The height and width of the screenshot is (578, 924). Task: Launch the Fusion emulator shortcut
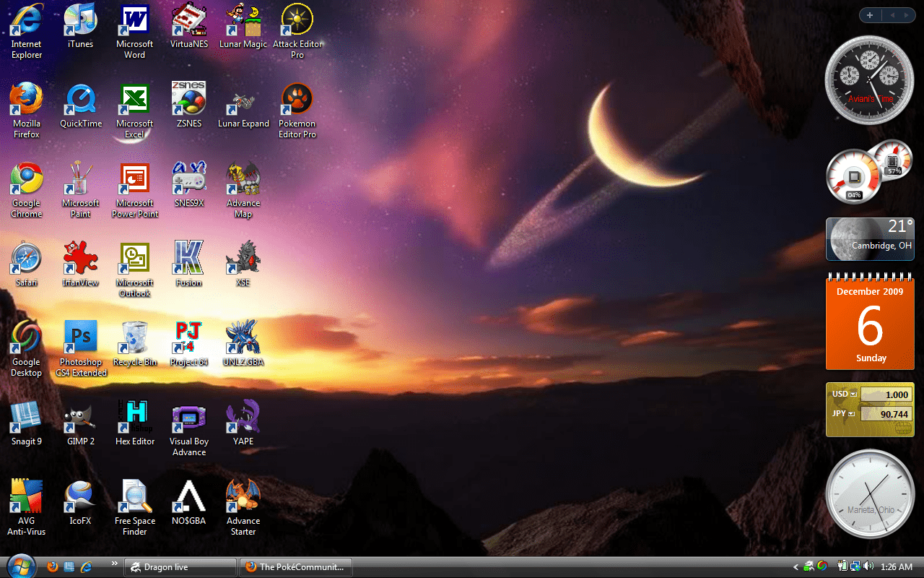pyautogui.click(x=189, y=264)
